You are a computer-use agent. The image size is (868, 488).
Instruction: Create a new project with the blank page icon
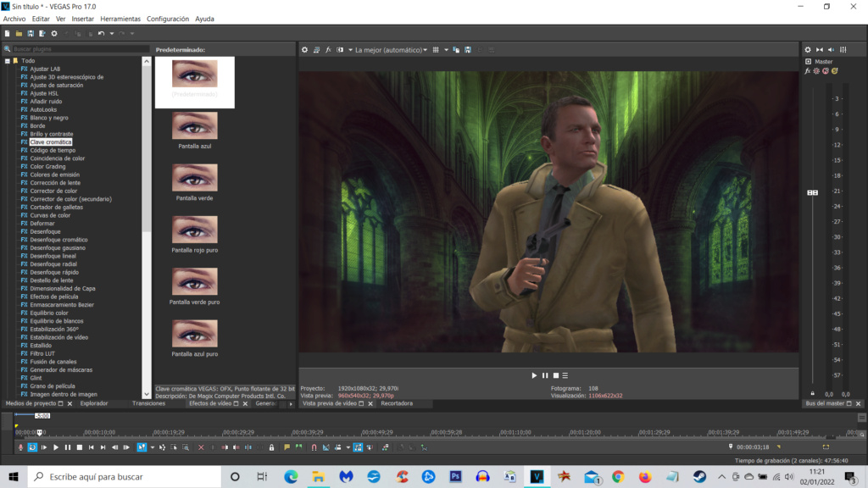point(7,33)
